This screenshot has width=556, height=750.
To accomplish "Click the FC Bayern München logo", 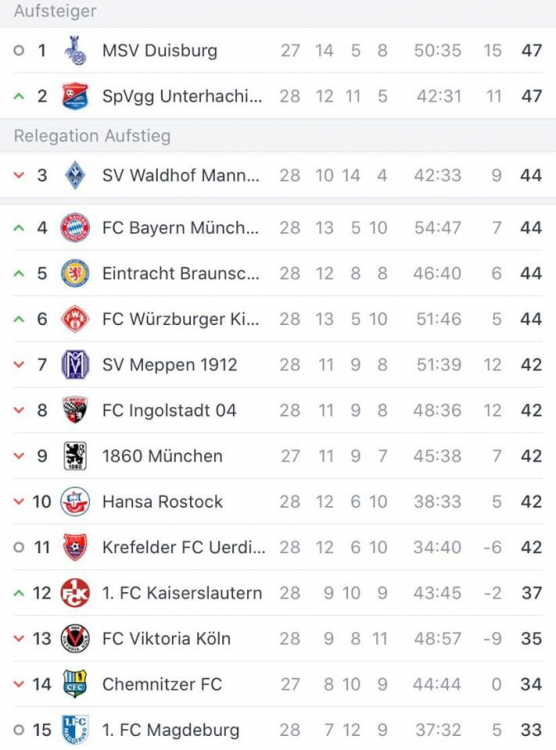I will (x=75, y=228).
